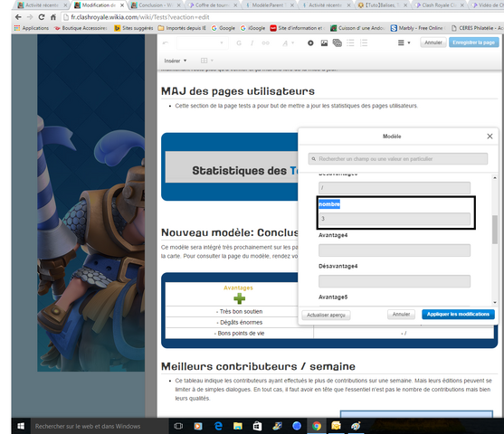Apply bold (G) formatting
504x434 pixels.
tap(239, 43)
